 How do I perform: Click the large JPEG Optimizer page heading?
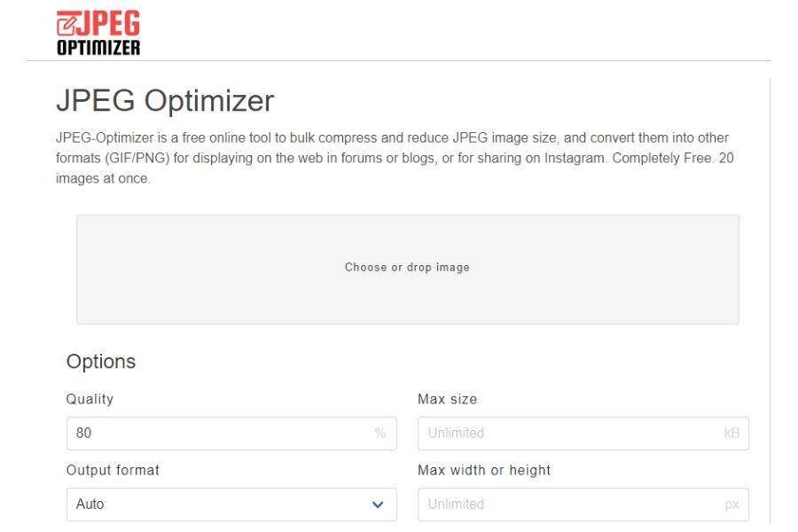click(165, 100)
